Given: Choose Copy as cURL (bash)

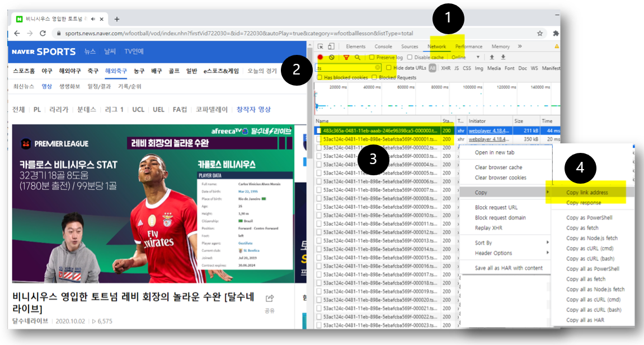Looking at the screenshot, I should coord(590,259).
